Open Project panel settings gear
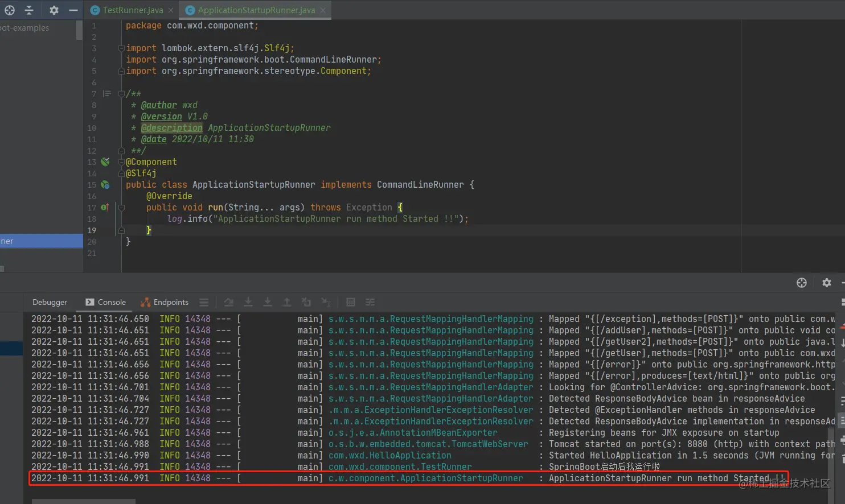 [54, 10]
